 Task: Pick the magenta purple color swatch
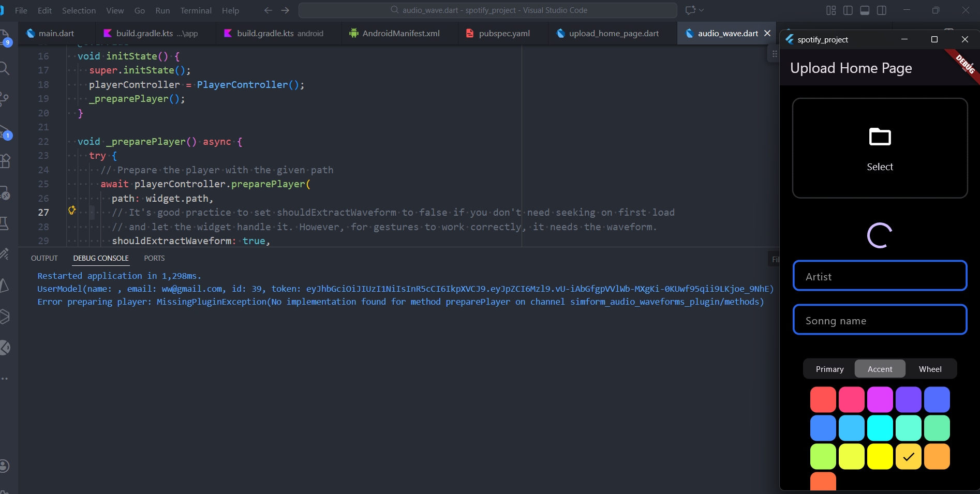pyautogui.click(x=880, y=399)
